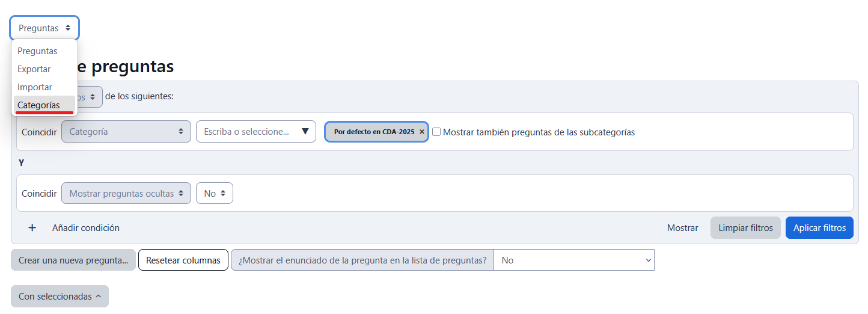Click the Aplicar filtros button
Image resolution: width=868 pixels, height=314 pixels.
[819, 228]
